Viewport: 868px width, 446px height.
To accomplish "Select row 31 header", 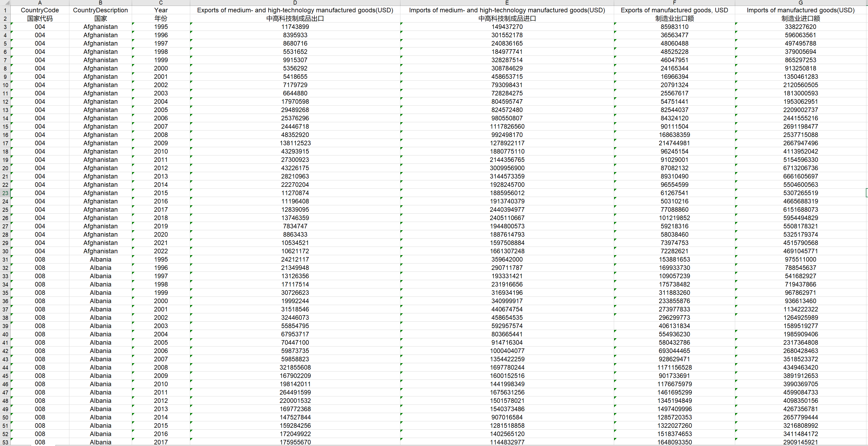I will 5,259.
